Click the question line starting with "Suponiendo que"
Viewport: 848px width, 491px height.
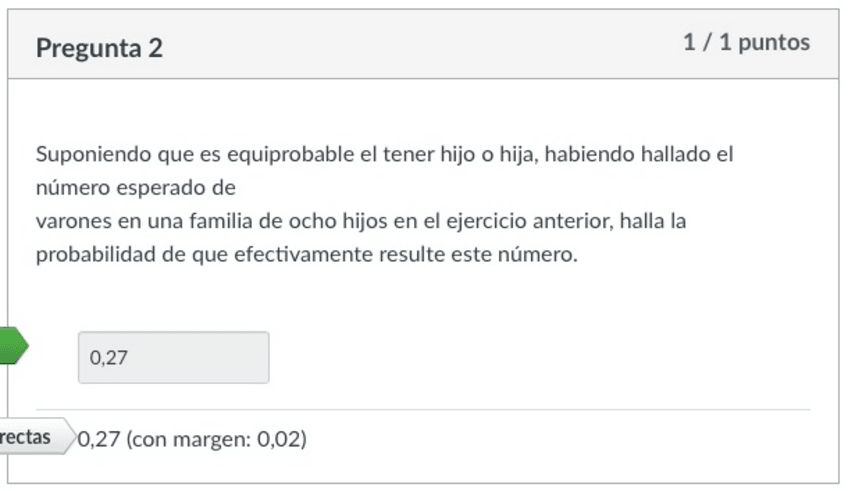(385, 155)
